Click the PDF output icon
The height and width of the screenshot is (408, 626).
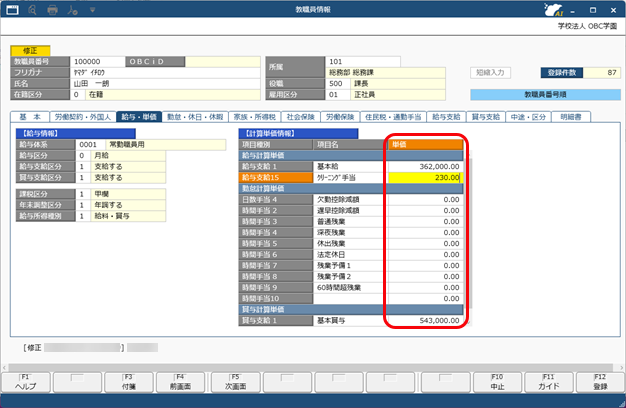[72, 10]
